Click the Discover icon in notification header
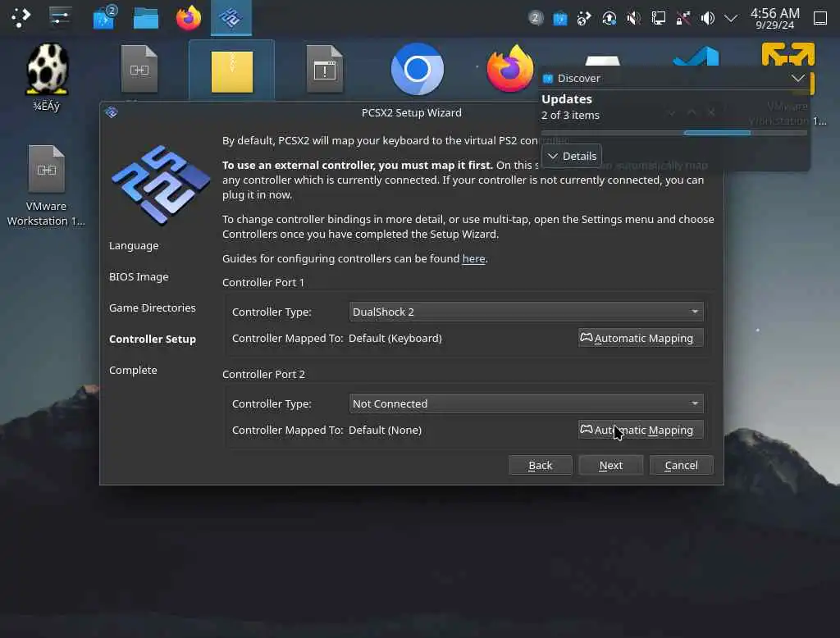Viewport: 840px width, 638px height. click(547, 79)
